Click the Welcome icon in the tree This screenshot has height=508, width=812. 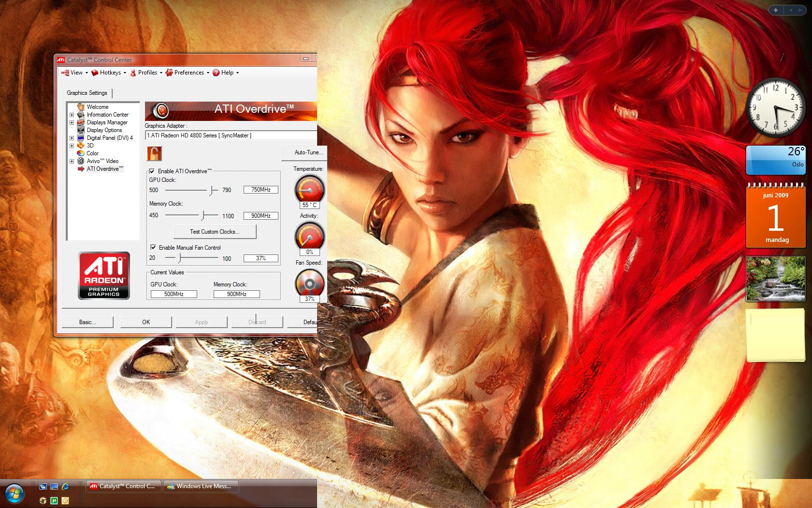pyautogui.click(x=81, y=106)
